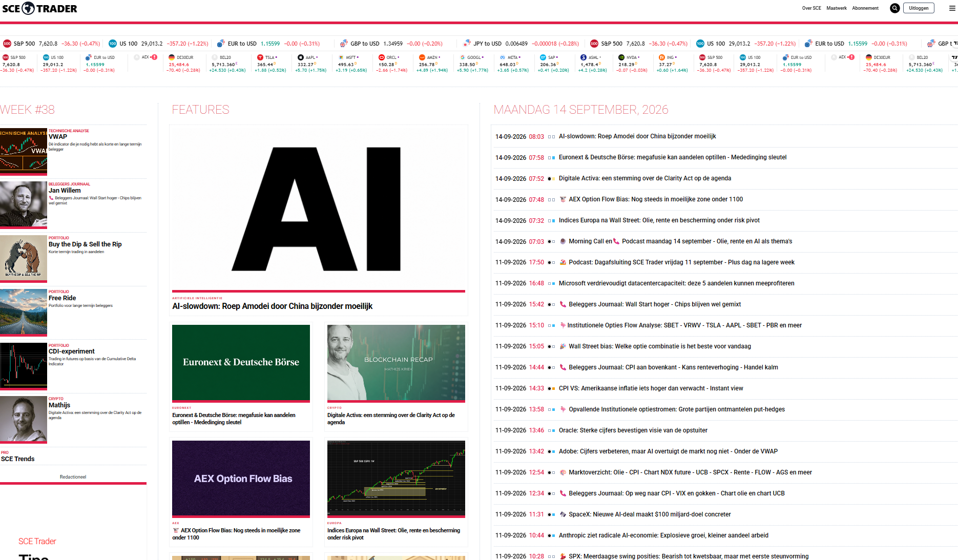Open the purple AEX Option Flow Bias image
Viewport: 958px width, 560px height.
pyautogui.click(x=241, y=478)
